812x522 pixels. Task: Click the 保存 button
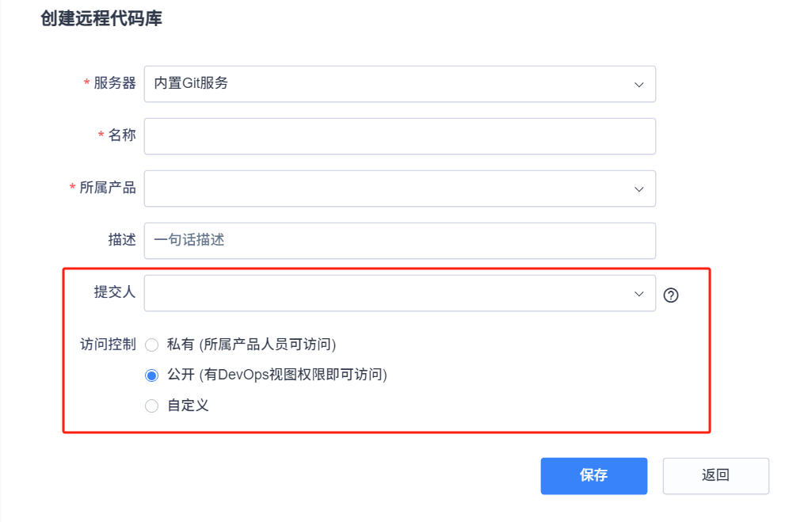click(593, 475)
